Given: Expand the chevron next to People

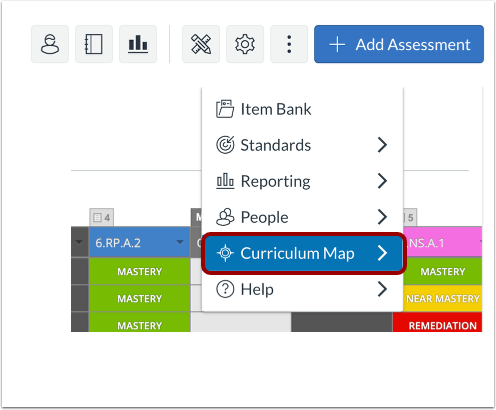Looking at the screenshot, I should pos(382,217).
